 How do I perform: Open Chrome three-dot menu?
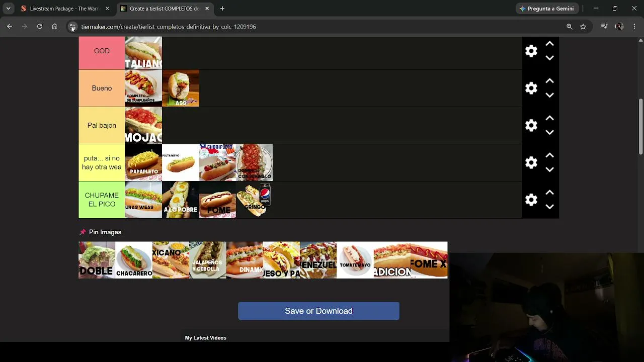coord(634,27)
